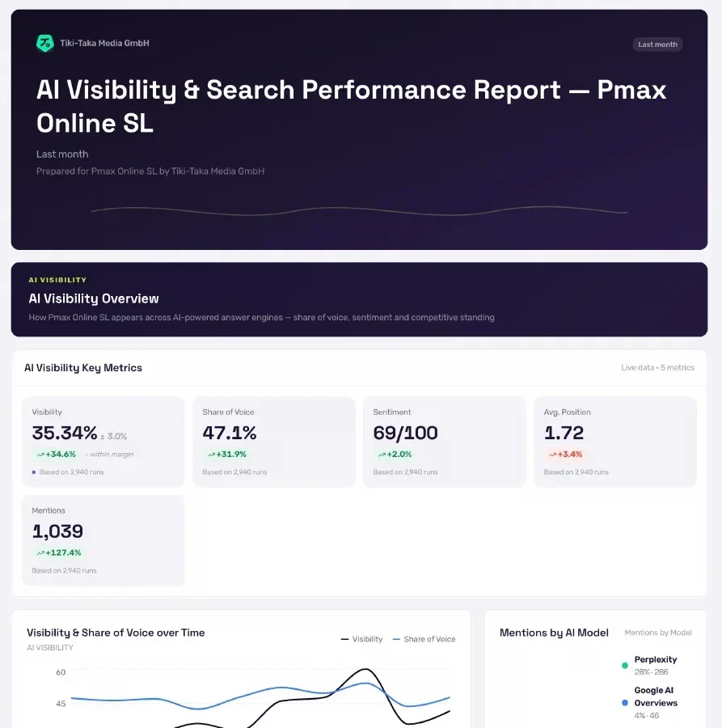This screenshot has height=728, width=722.
Task: Click the black Visibility legend marker
Action: pos(344,639)
